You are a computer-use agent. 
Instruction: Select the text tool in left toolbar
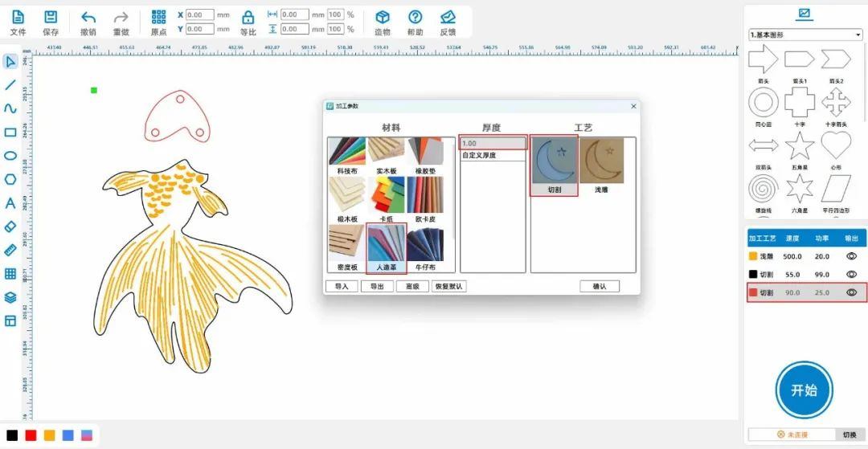(10, 203)
